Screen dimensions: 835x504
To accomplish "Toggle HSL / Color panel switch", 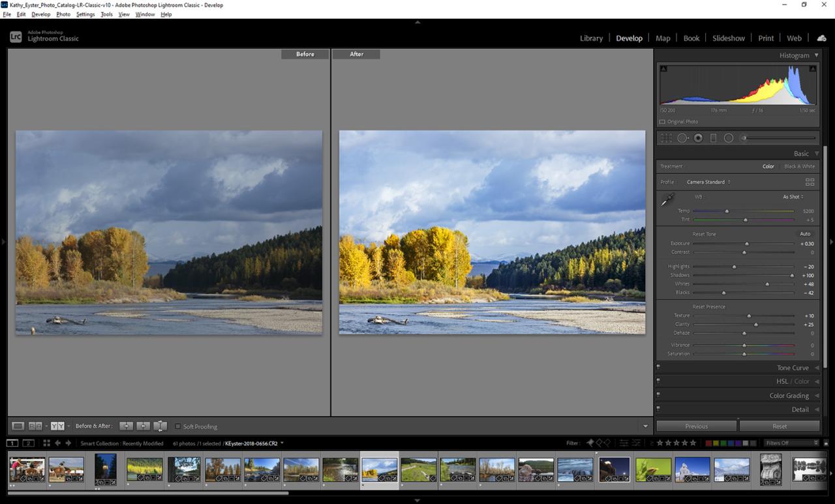I will point(658,381).
